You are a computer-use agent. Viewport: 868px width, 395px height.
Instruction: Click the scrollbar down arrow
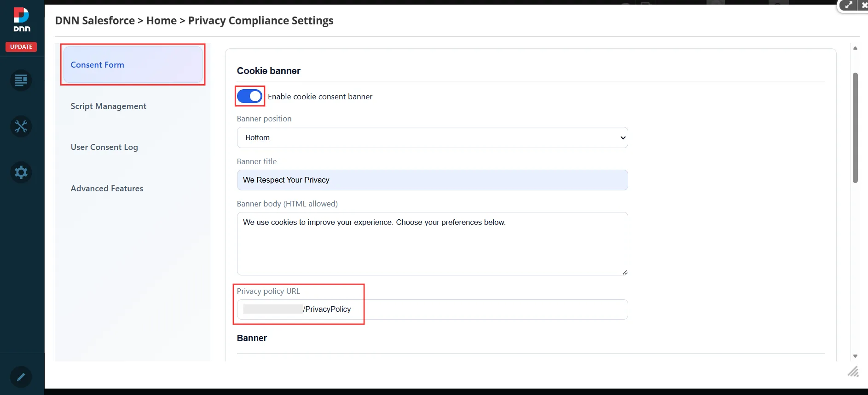pyautogui.click(x=855, y=356)
